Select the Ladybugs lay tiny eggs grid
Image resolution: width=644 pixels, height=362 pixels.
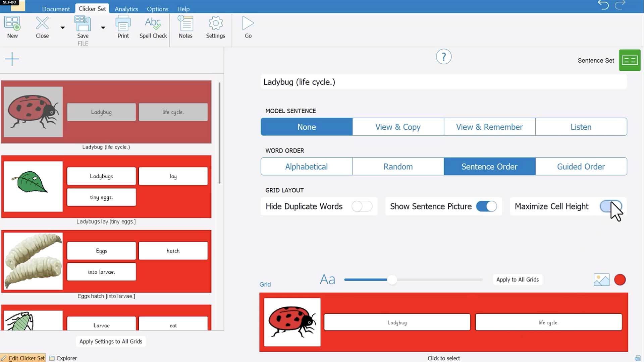(106, 187)
